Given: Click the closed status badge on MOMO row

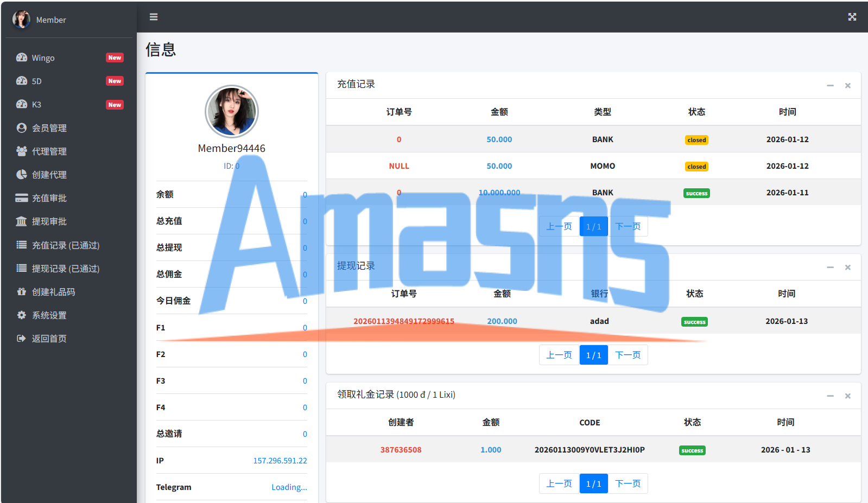Looking at the screenshot, I should click(697, 167).
